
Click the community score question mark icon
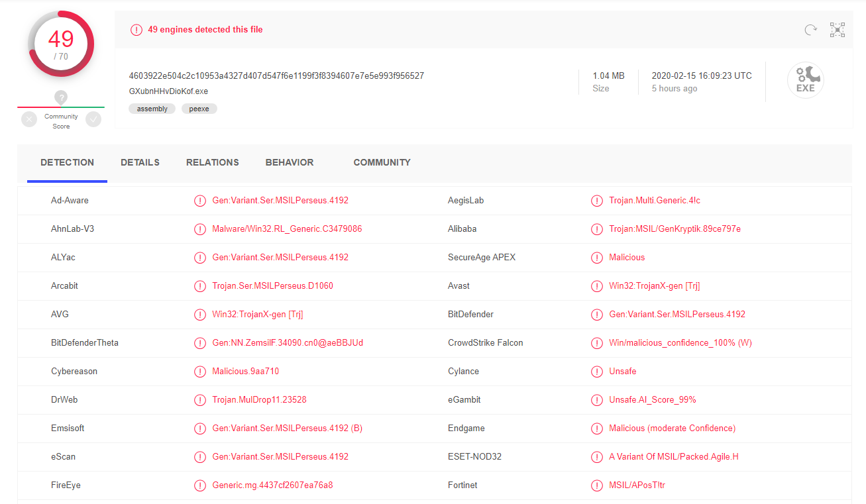pyautogui.click(x=61, y=98)
